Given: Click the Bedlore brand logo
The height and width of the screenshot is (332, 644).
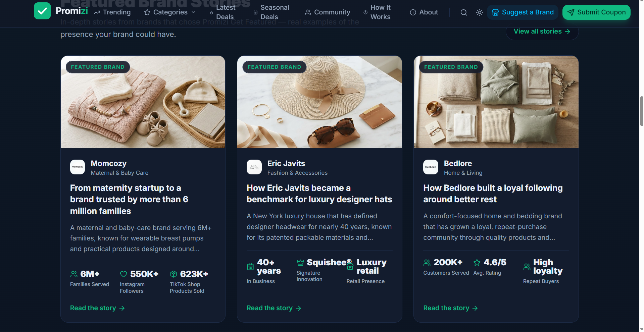Looking at the screenshot, I should [x=431, y=167].
